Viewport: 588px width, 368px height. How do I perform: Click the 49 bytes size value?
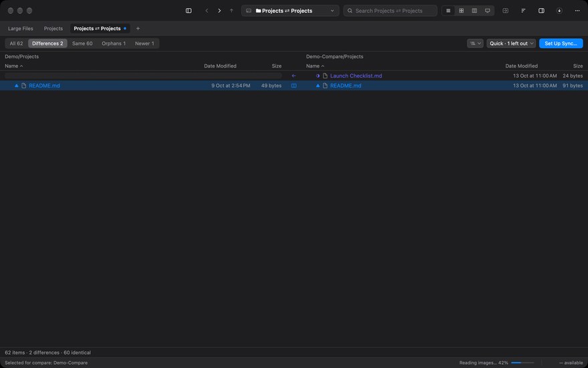271,86
